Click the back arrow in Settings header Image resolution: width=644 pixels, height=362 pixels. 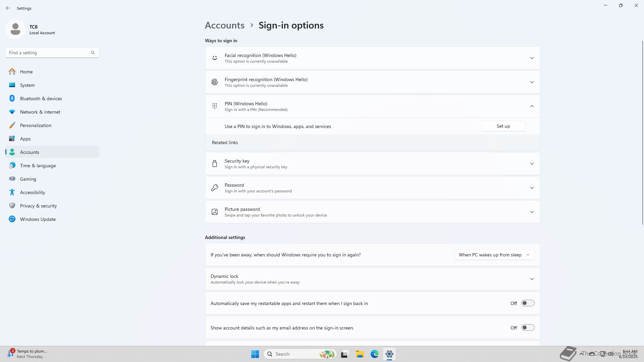click(x=8, y=8)
